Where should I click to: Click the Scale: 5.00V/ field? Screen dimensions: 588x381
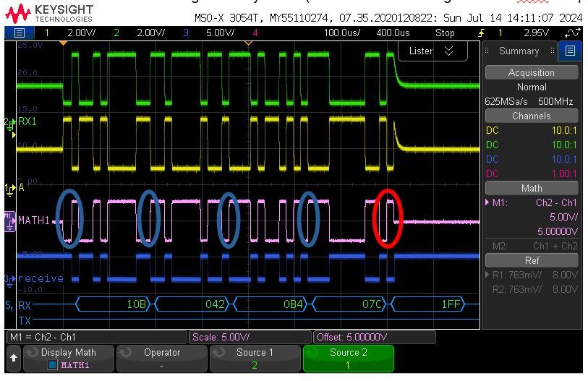point(250,337)
